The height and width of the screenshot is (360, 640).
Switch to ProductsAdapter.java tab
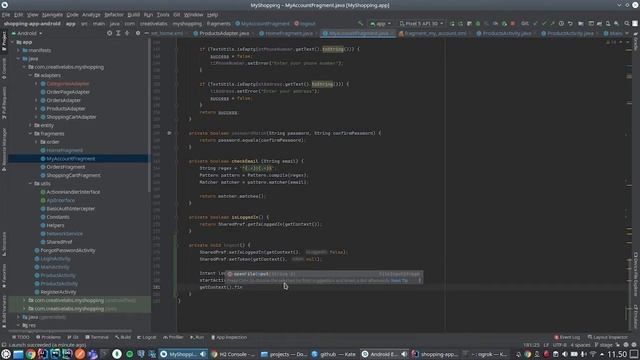(221, 33)
